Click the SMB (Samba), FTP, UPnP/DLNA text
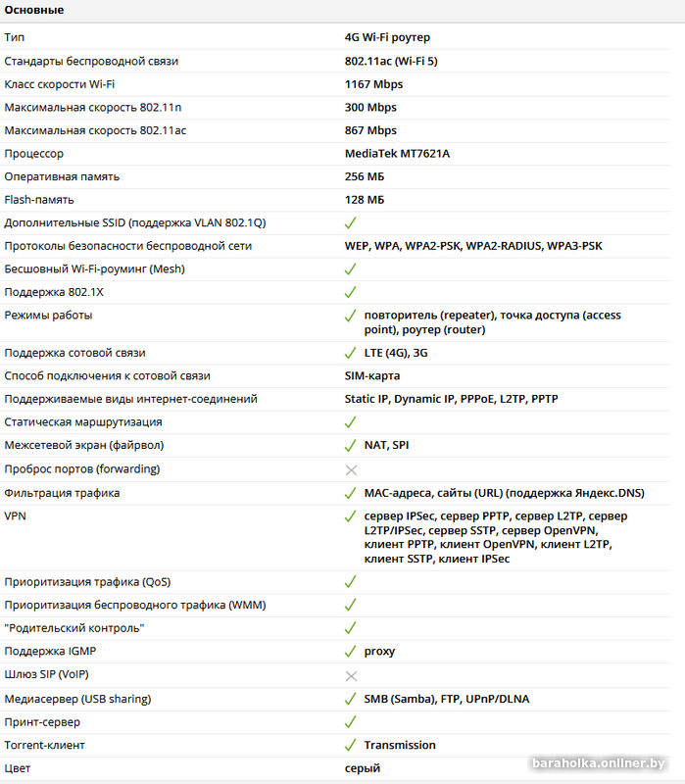685x784 pixels. click(447, 699)
